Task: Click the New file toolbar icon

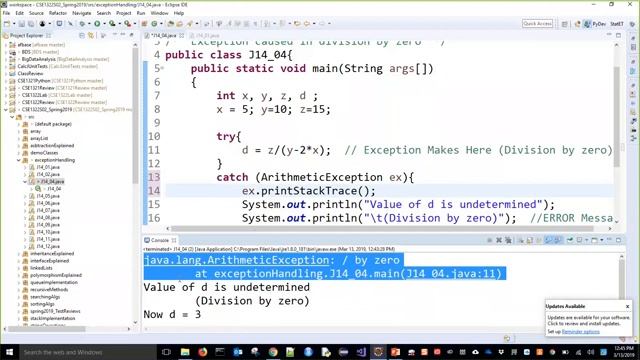Action: [7, 24]
